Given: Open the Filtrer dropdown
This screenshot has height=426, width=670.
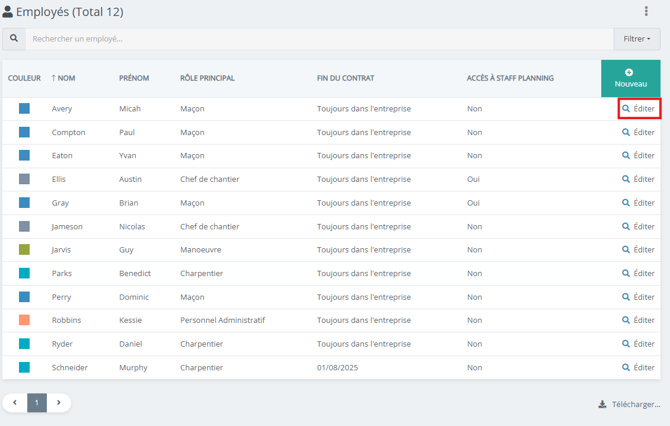Looking at the screenshot, I should point(636,39).
